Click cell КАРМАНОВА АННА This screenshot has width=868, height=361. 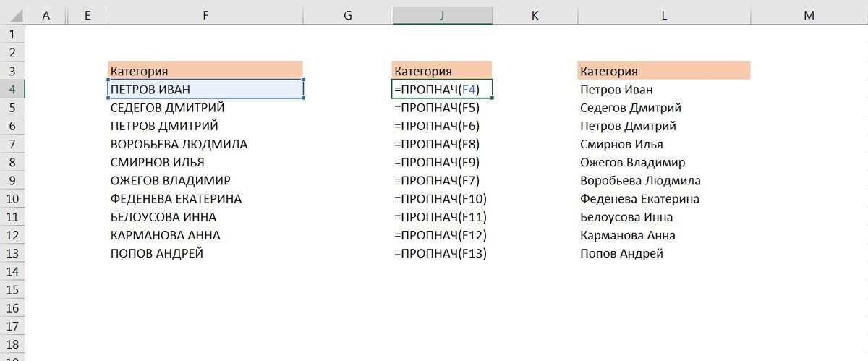205,235
